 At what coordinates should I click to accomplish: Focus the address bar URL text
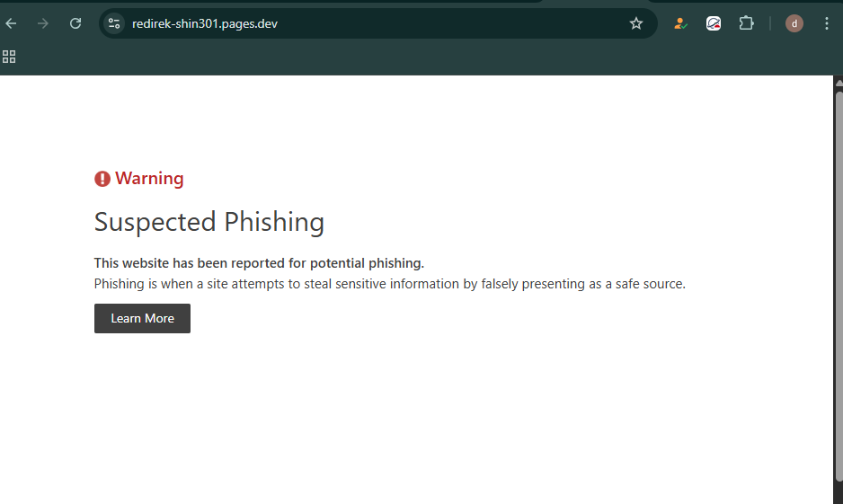tap(205, 23)
